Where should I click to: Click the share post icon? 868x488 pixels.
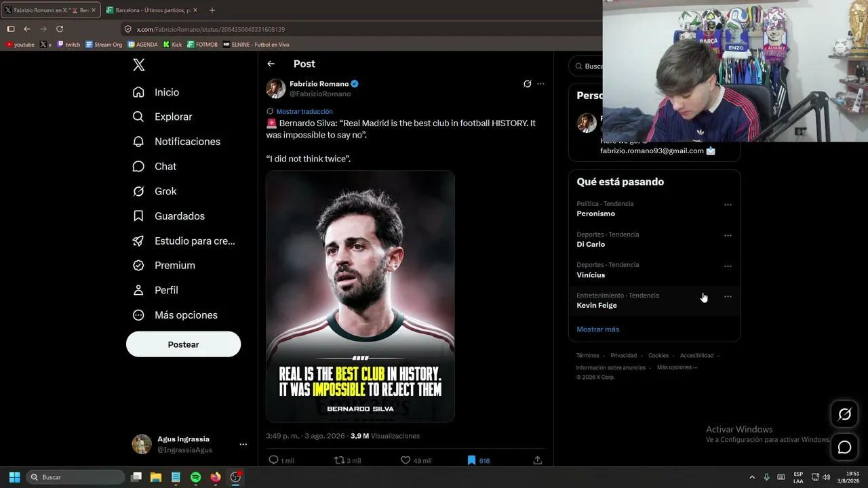[538, 460]
